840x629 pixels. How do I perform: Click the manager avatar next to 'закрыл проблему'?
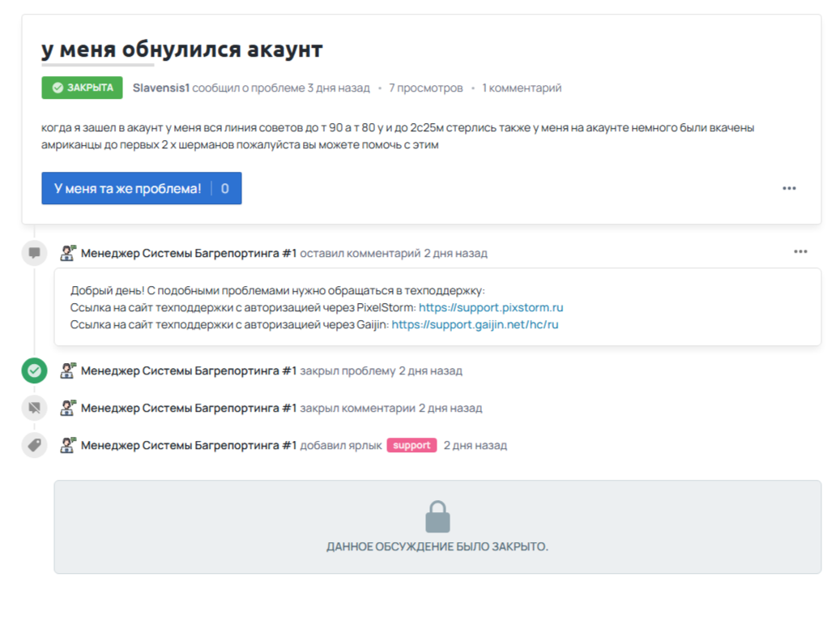click(x=67, y=370)
